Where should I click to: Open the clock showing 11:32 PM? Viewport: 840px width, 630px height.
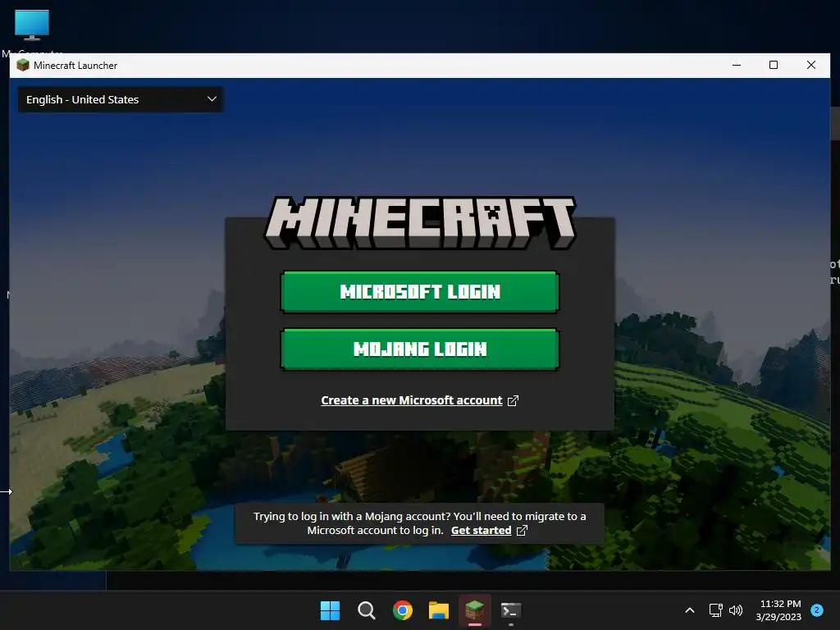(779, 610)
